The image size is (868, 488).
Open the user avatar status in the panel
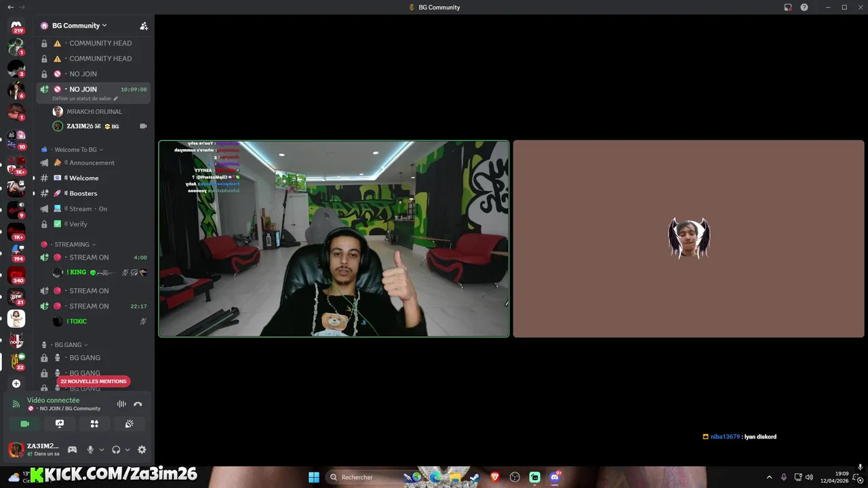pos(16,449)
